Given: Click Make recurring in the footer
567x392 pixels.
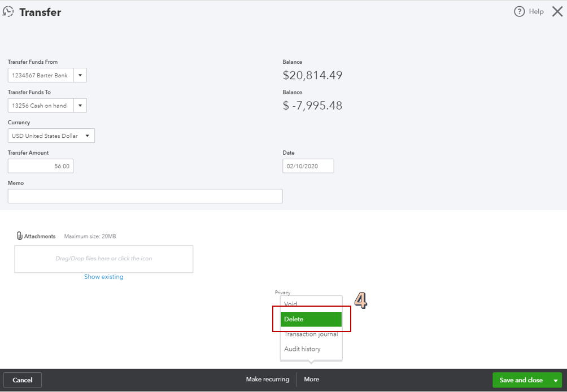Looking at the screenshot, I should [268, 380].
